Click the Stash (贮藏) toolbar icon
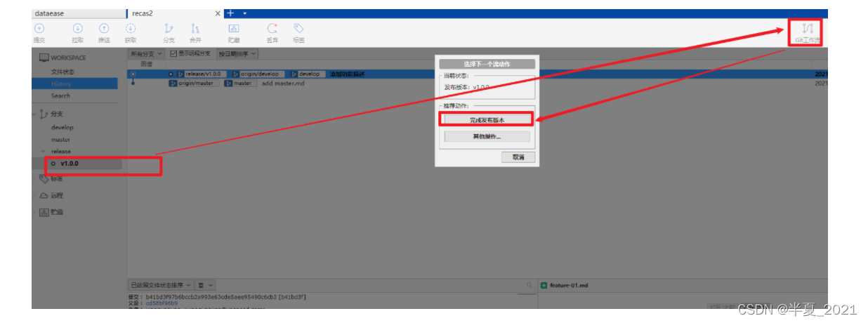Viewport: 868px width, 323px height. tap(234, 29)
